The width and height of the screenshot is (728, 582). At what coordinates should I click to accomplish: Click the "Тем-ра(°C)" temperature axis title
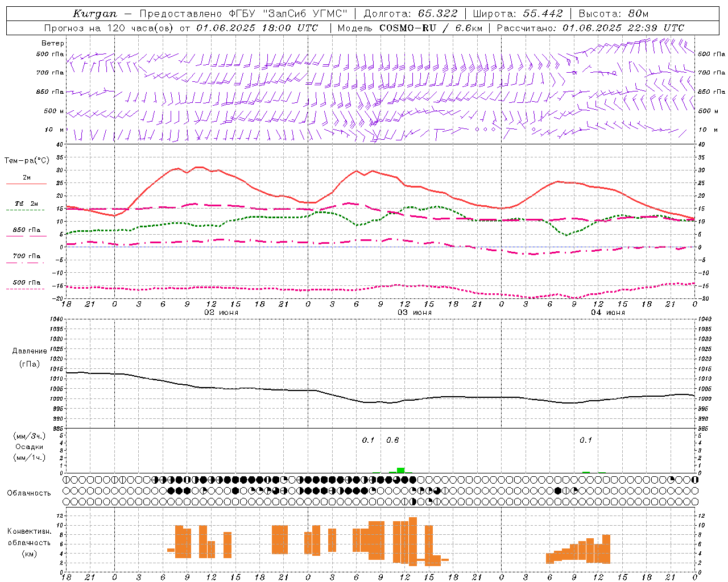(x=27, y=161)
